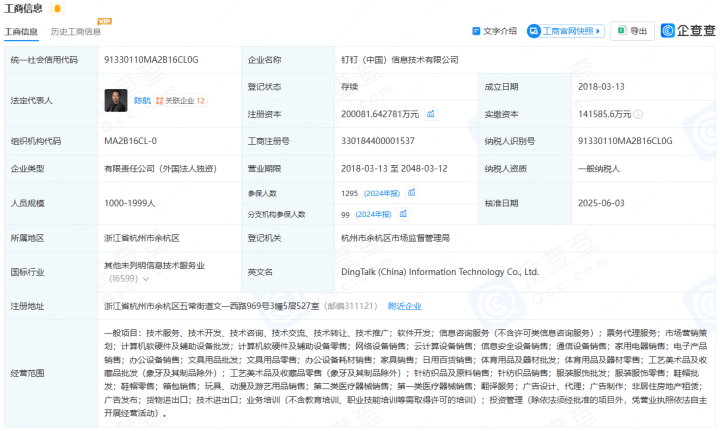Select company name 钉钉（中国）信息技术有限公司

[x=399, y=60]
